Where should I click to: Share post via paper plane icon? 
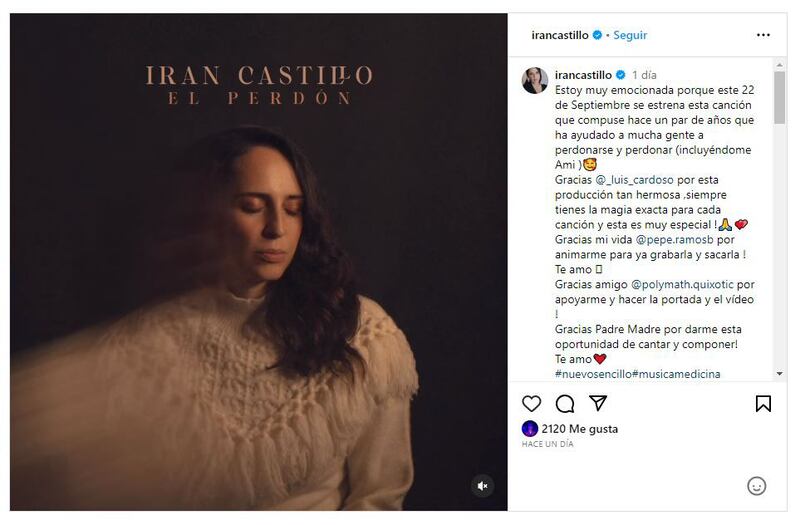(598, 404)
